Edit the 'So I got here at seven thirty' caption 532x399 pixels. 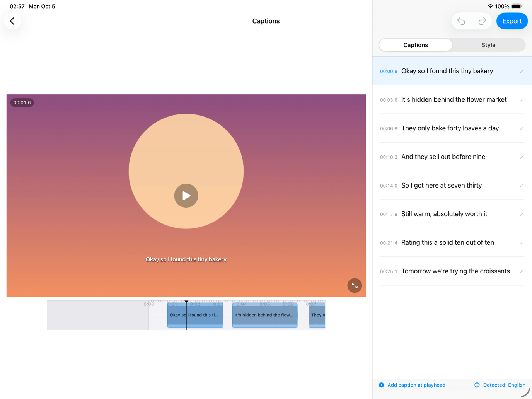pos(521,186)
